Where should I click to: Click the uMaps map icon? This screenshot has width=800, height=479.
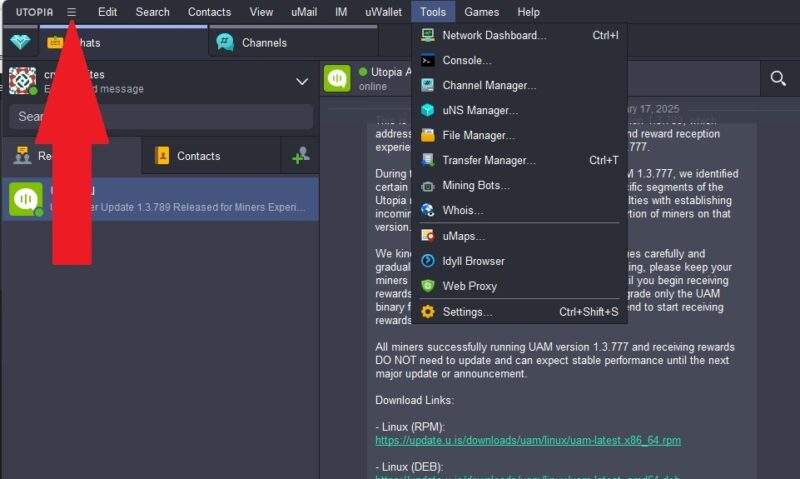click(428, 236)
